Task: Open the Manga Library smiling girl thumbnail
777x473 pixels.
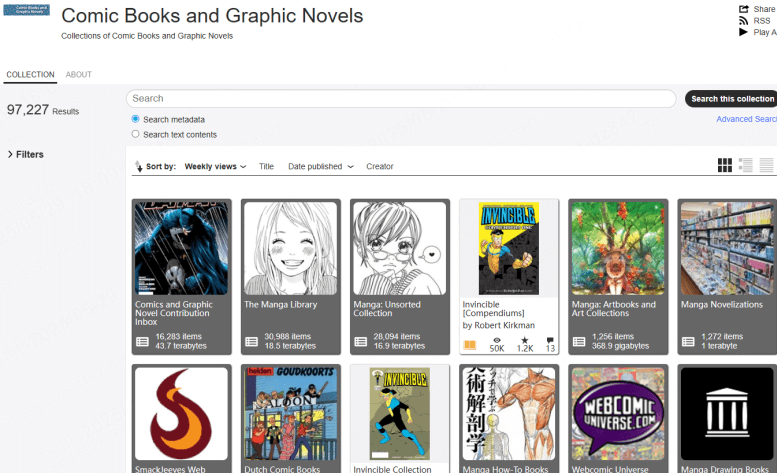Action: coord(290,248)
